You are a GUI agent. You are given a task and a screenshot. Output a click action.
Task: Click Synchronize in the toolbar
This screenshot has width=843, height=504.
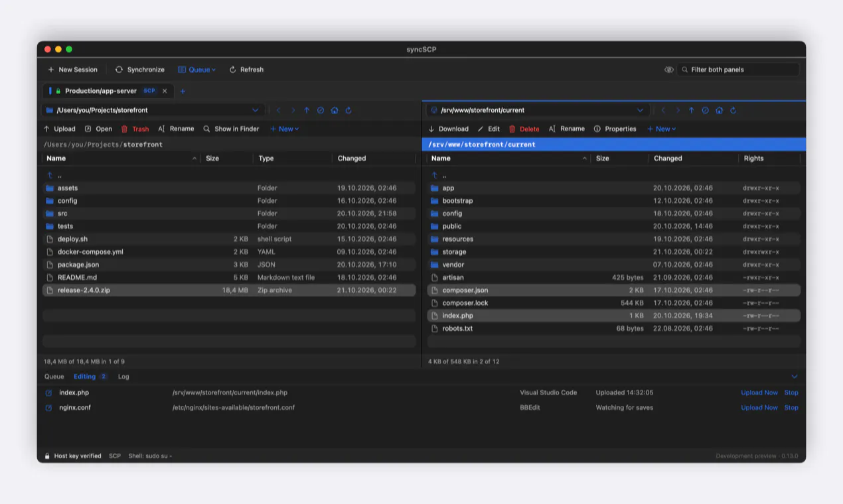coord(139,70)
